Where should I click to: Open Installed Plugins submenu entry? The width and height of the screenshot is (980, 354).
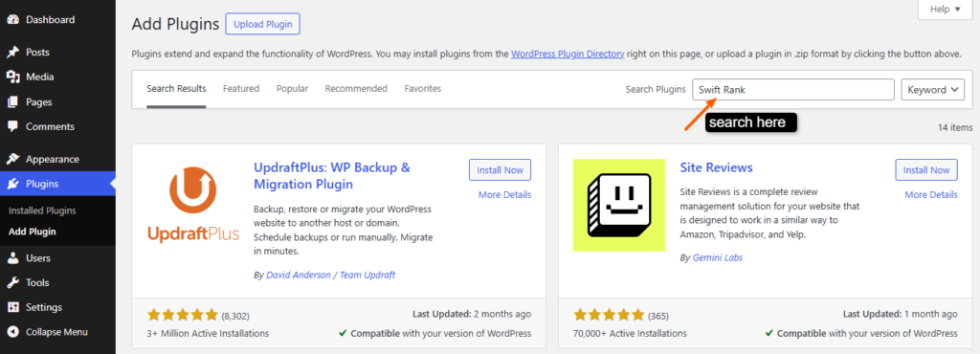(x=42, y=211)
